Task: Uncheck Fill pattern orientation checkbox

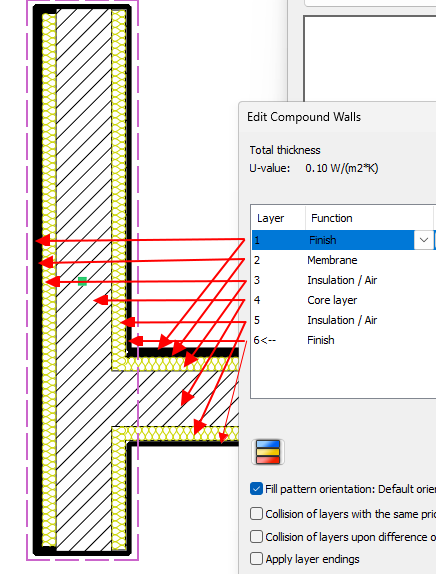Action: [256, 489]
